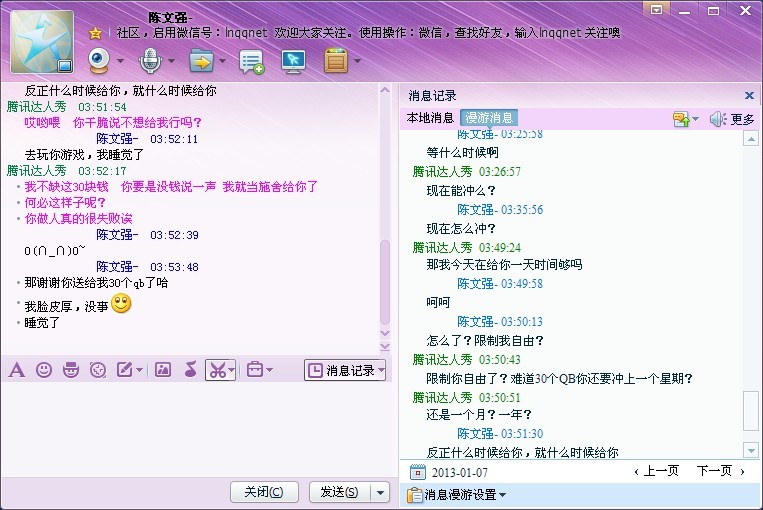Open send options dropdown beside 发送
Image resolution: width=763 pixels, height=510 pixels.
pyautogui.click(x=380, y=492)
